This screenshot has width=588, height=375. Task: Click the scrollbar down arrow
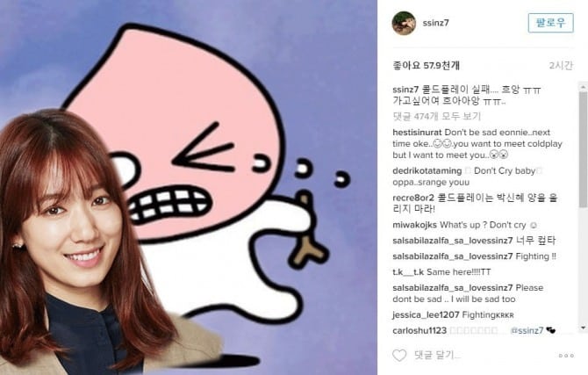pos(583,328)
